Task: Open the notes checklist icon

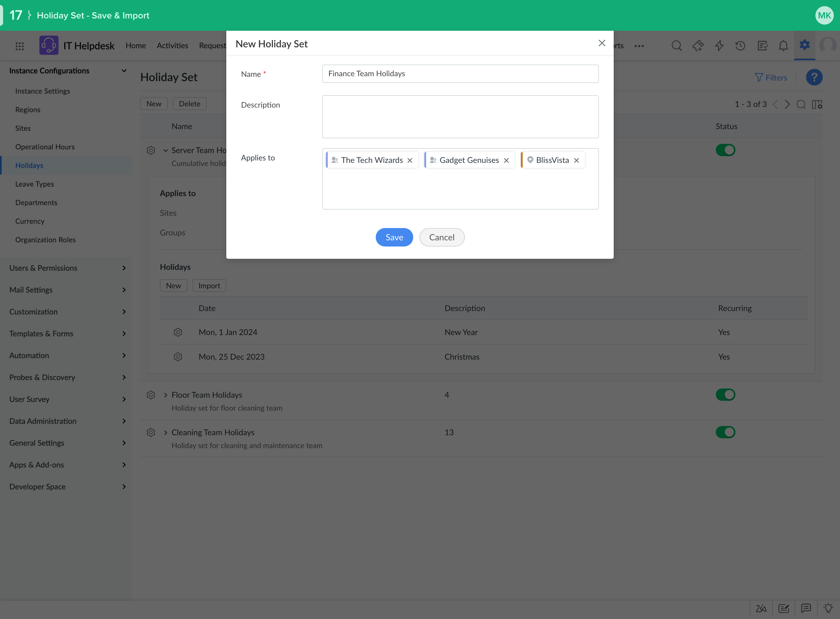Action: click(x=763, y=46)
